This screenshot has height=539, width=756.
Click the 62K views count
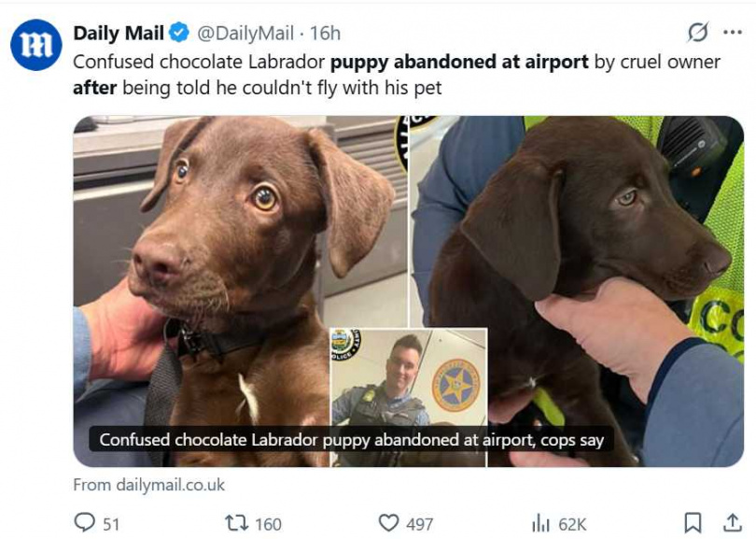coord(570,524)
